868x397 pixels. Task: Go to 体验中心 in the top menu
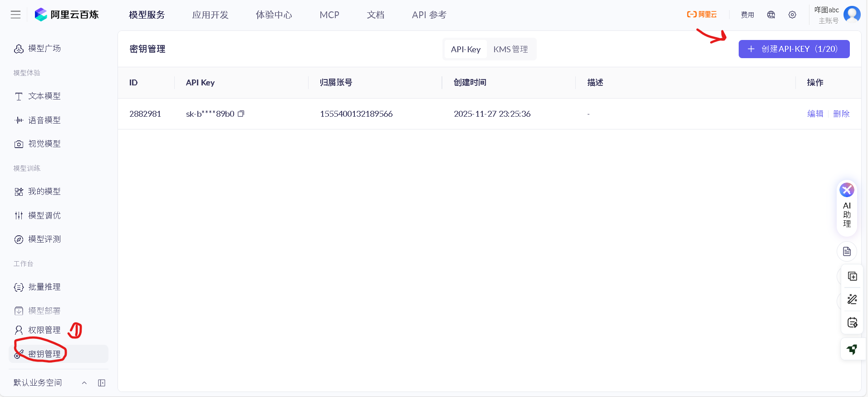[x=274, y=15]
